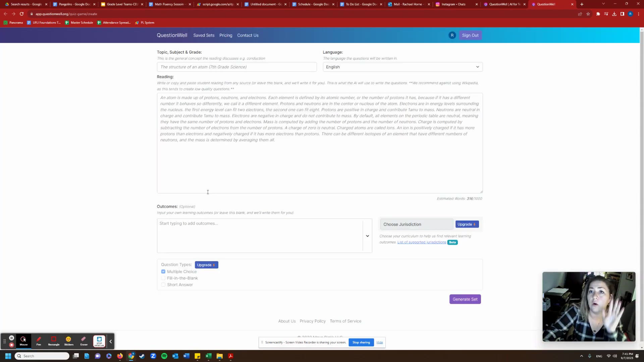Open Steam from the taskbar

point(142,356)
